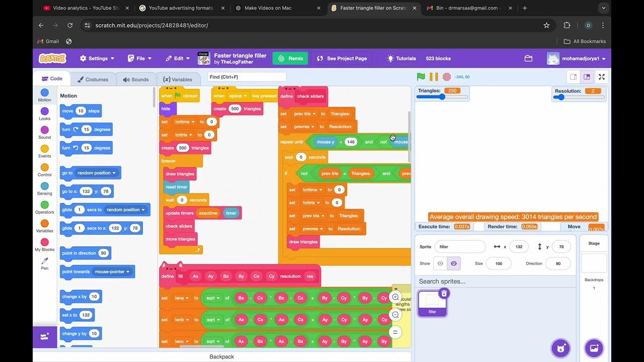Open the Control block category
Image resolution: width=644 pixels, height=362 pixels.
44,170
